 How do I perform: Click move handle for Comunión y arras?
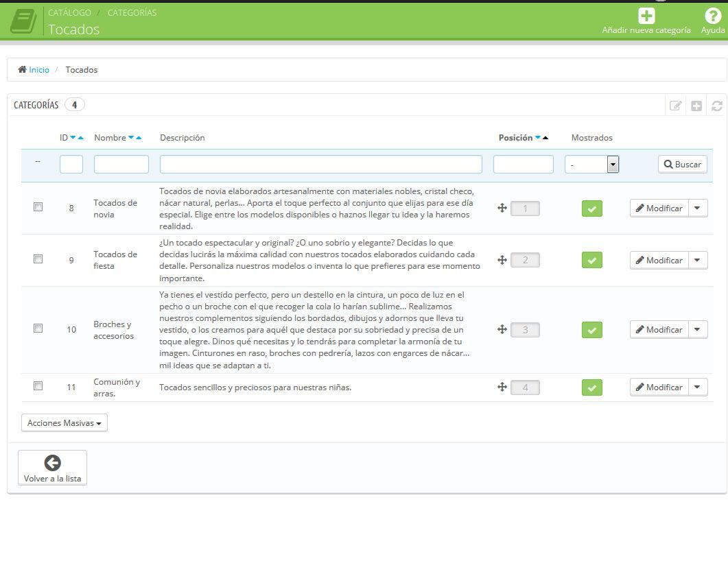[502, 387]
